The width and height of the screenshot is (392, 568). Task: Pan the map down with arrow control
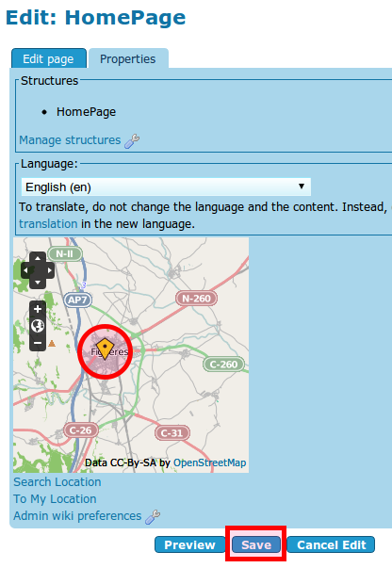[38, 283]
